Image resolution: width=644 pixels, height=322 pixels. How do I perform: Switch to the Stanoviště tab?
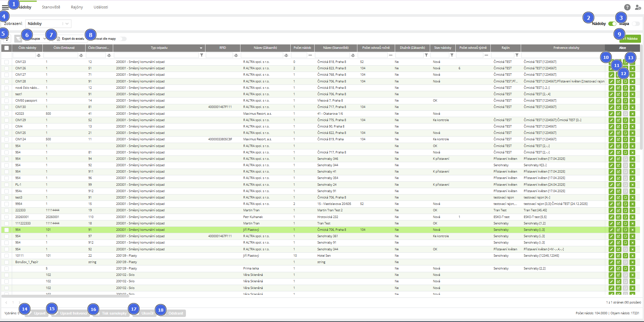point(51,7)
